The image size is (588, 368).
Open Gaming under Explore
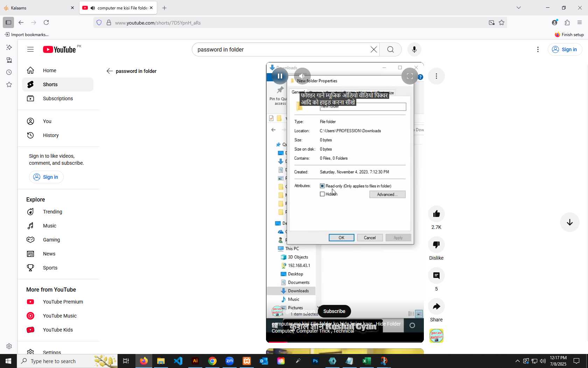click(58, 240)
